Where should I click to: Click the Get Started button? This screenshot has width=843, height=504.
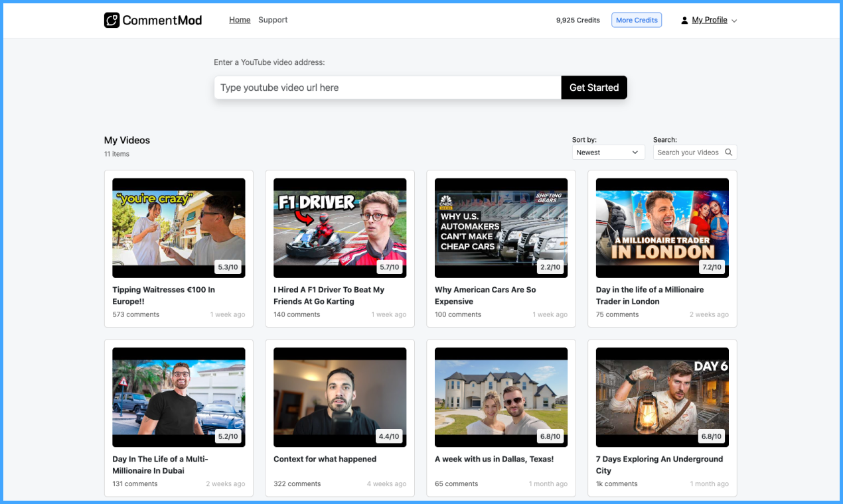point(594,88)
